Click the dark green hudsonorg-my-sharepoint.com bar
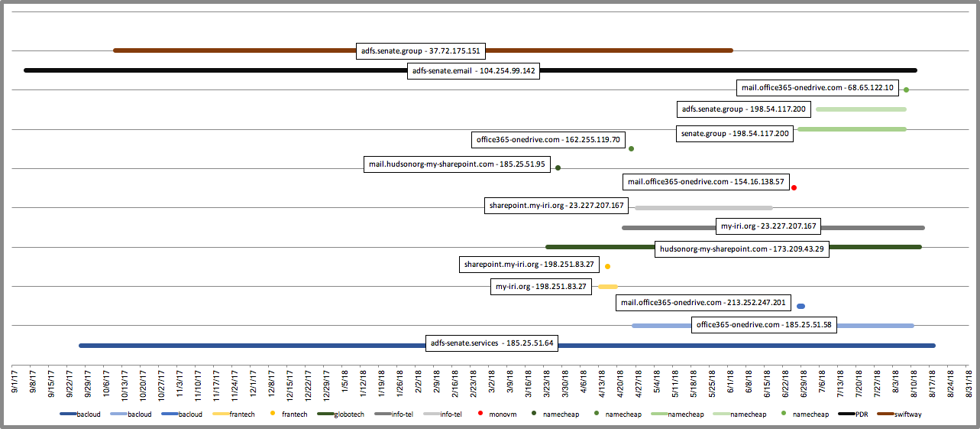Viewport: 980px width, 429px height. (733, 247)
